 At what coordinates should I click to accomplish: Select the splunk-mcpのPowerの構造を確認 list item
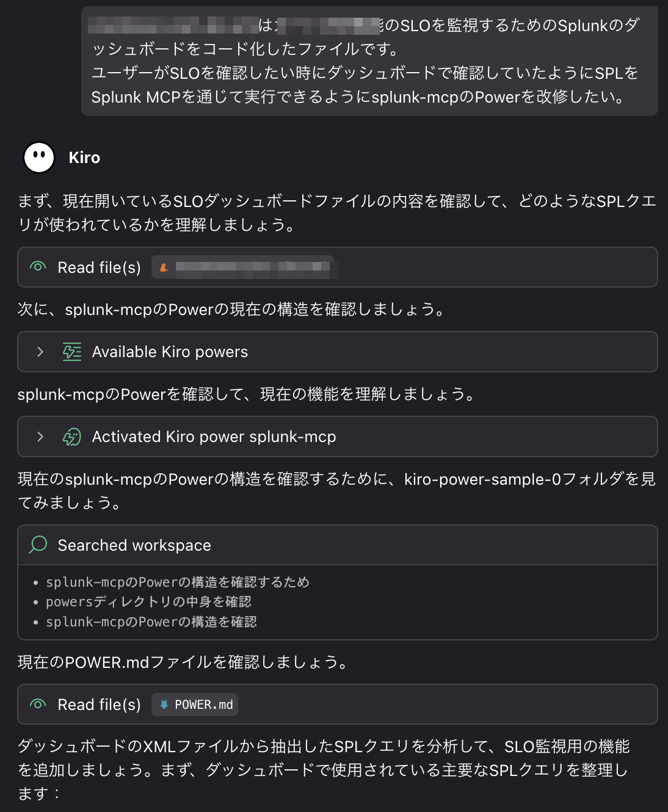151,622
